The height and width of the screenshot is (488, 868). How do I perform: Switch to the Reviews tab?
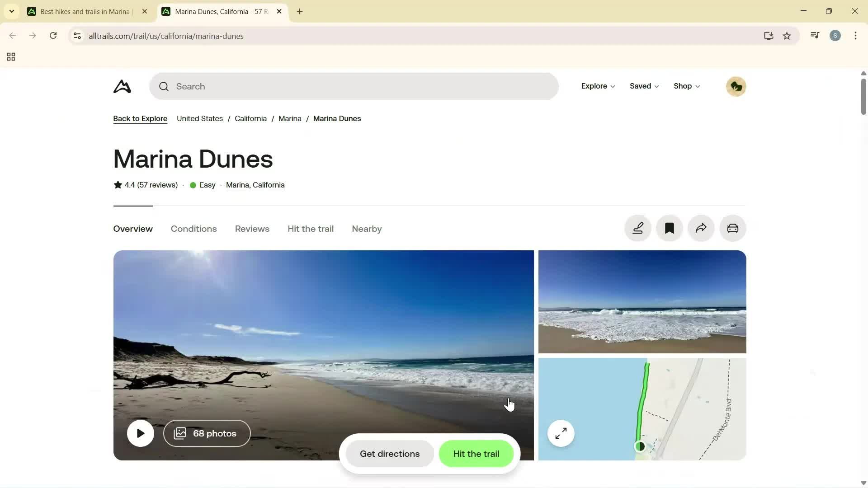click(252, 229)
